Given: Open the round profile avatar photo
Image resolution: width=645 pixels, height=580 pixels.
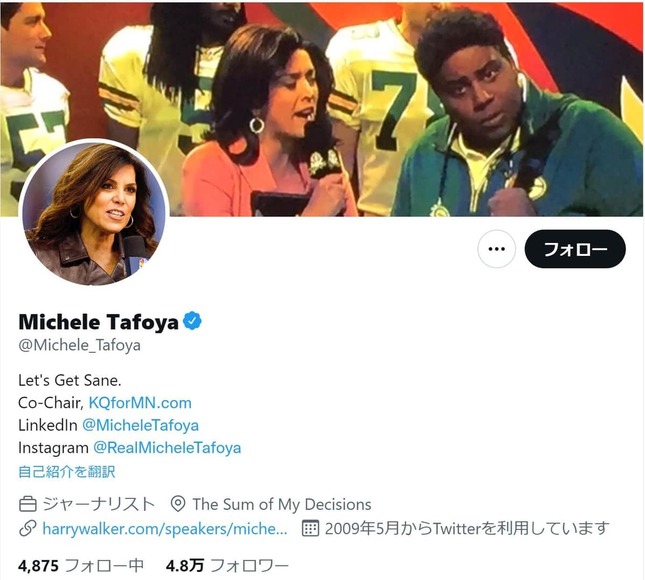Looking at the screenshot, I should coord(94,212).
